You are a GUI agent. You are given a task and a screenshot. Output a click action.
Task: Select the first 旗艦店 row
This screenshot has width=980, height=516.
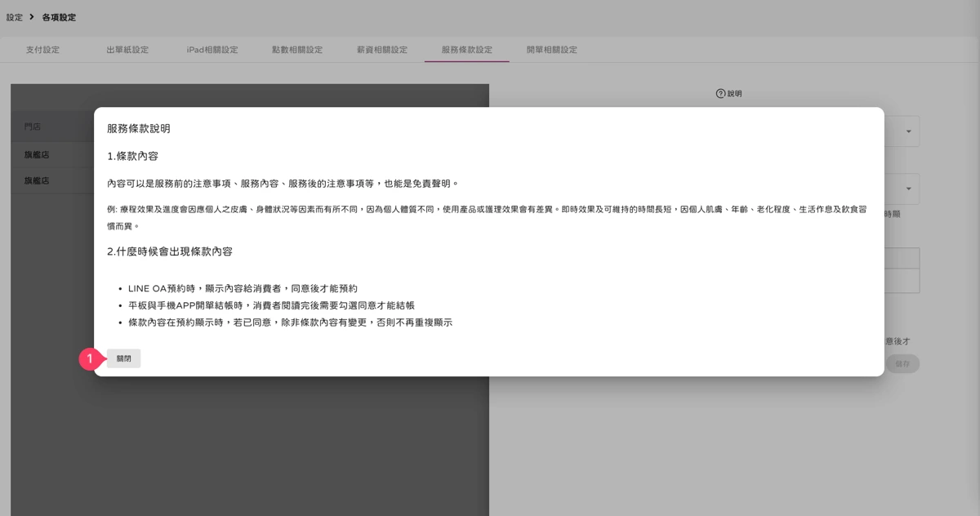(x=36, y=154)
